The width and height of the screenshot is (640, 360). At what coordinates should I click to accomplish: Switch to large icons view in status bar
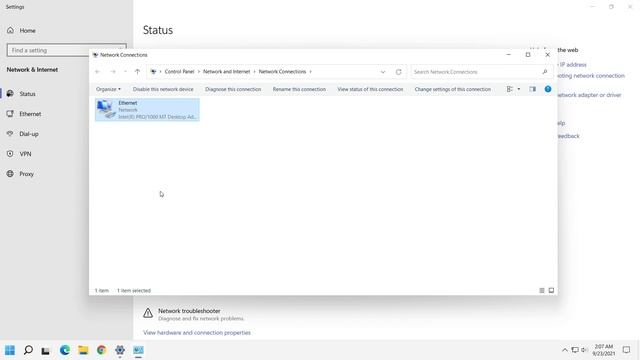pos(551,291)
